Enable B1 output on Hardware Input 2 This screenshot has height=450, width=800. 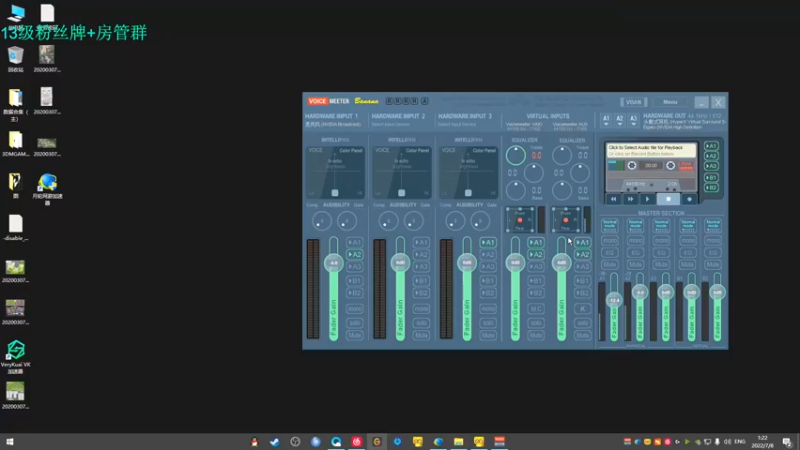(421, 281)
